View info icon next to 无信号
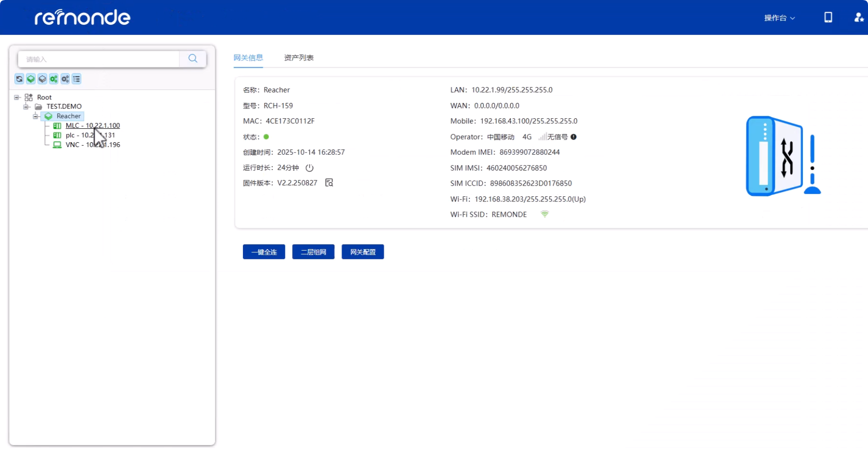868x449 pixels. [573, 137]
